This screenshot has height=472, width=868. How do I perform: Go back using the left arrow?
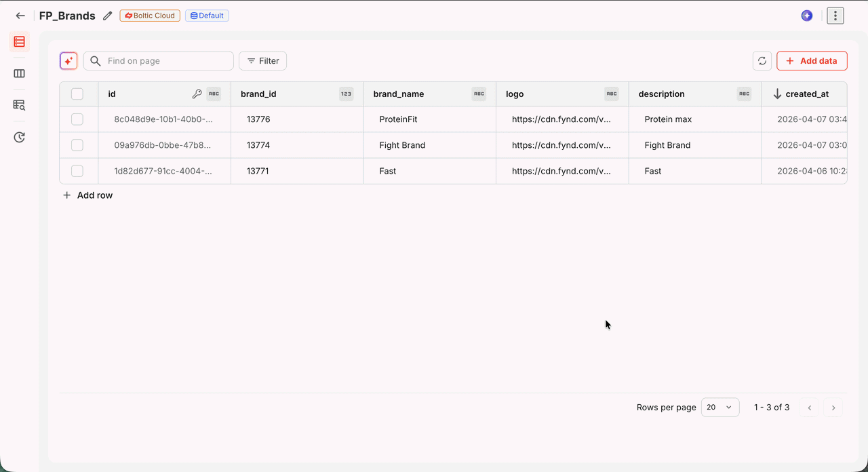[x=20, y=16]
